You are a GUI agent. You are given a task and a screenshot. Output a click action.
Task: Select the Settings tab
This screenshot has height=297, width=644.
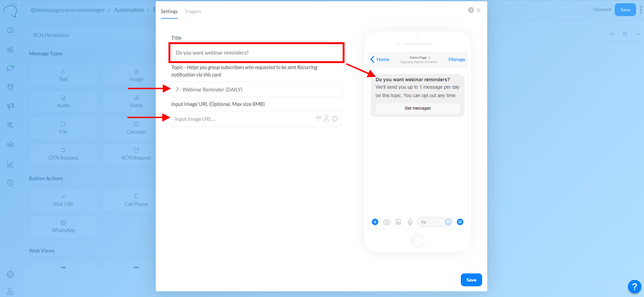pyautogui.click(x=169, y=11)
